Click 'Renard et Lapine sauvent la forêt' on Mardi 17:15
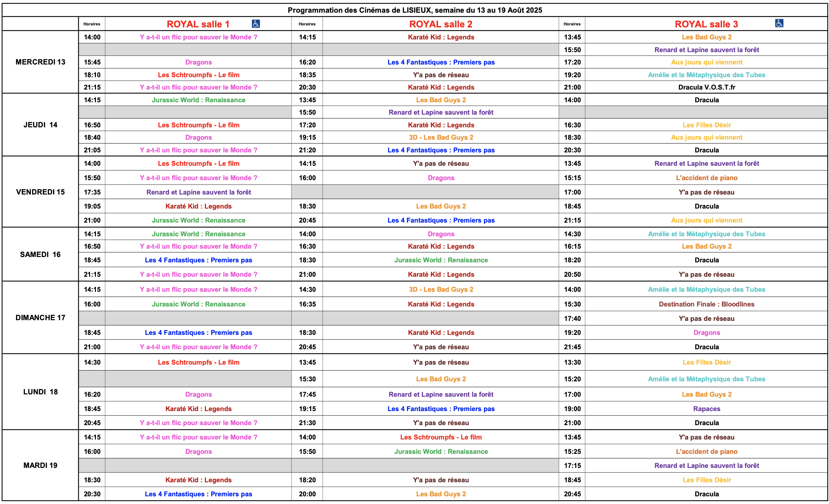 707,466
